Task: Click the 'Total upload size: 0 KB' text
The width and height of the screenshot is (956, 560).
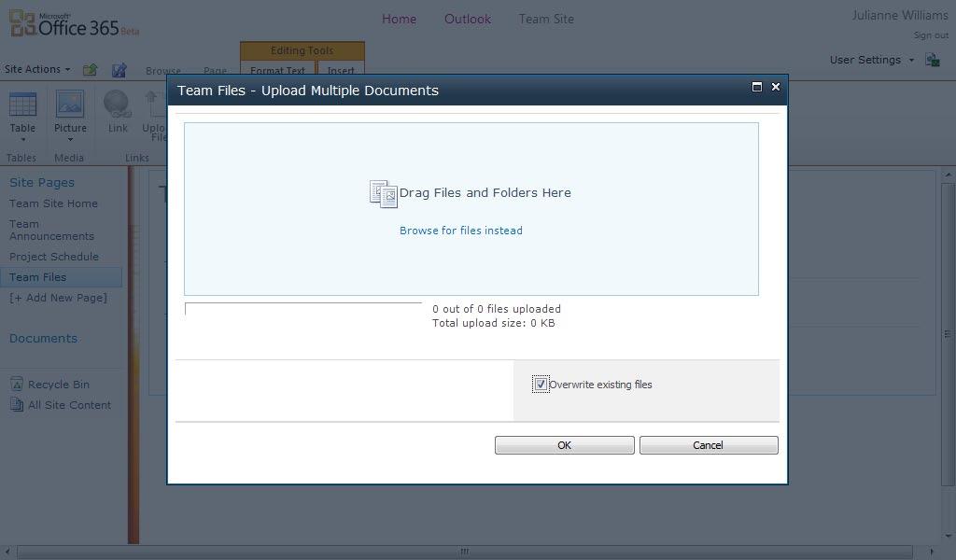Action: tap(494, 323)
